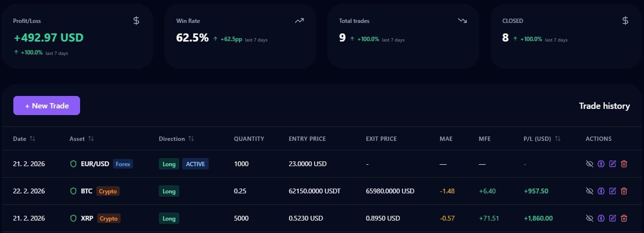
Task: Sort by the P/L (USD) column
Action: 542,138
